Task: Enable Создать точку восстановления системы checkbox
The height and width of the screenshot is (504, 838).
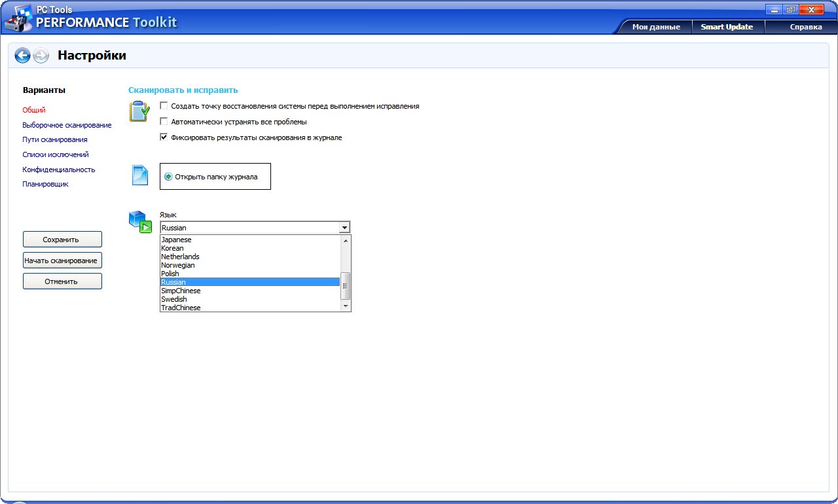Action: [x=164, y=105]
